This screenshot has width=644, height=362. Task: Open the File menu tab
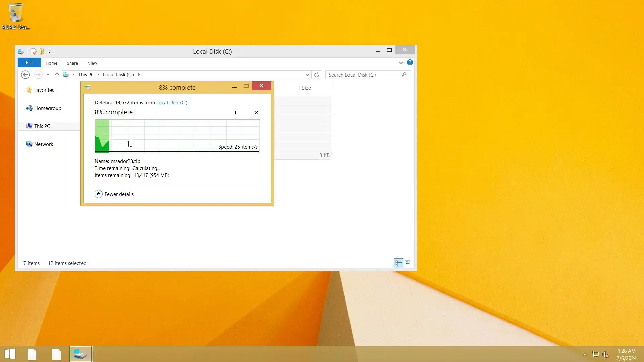click(29, 63)
